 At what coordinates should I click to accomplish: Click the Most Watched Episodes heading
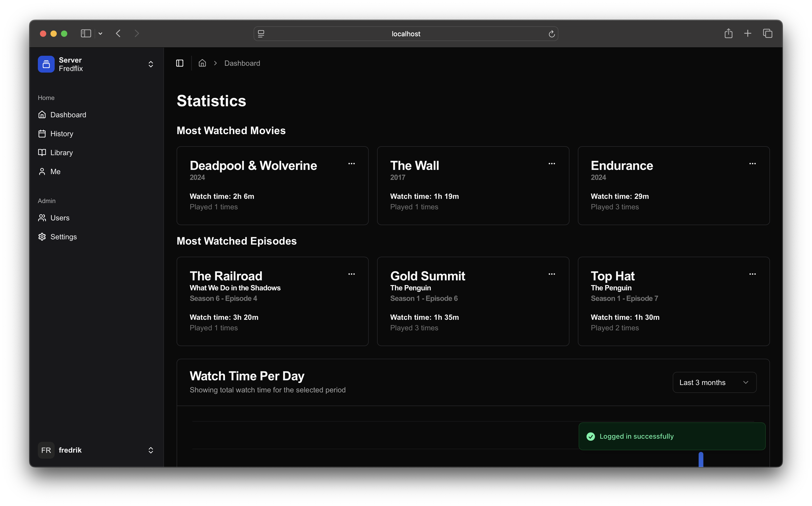(x=237, y=241)
